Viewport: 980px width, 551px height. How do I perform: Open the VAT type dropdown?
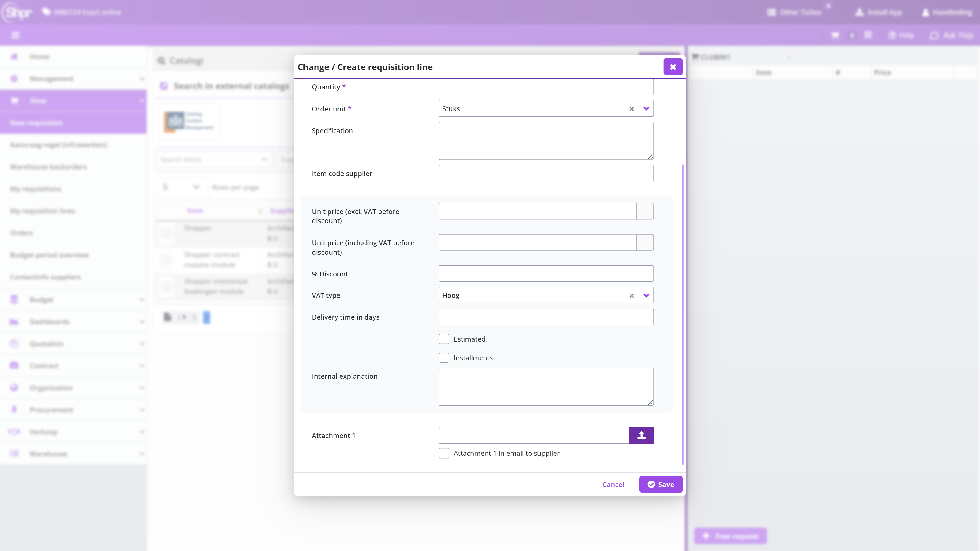[x=646, y=295]
